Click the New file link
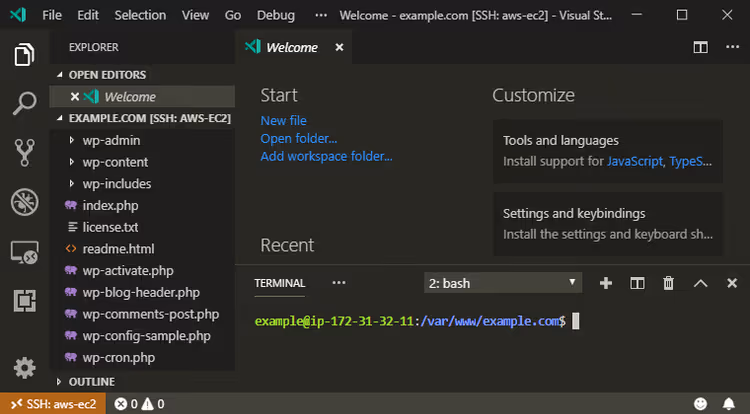Viewport: 750px width, 414px height. pyautogui.click(x=284, y=120)
